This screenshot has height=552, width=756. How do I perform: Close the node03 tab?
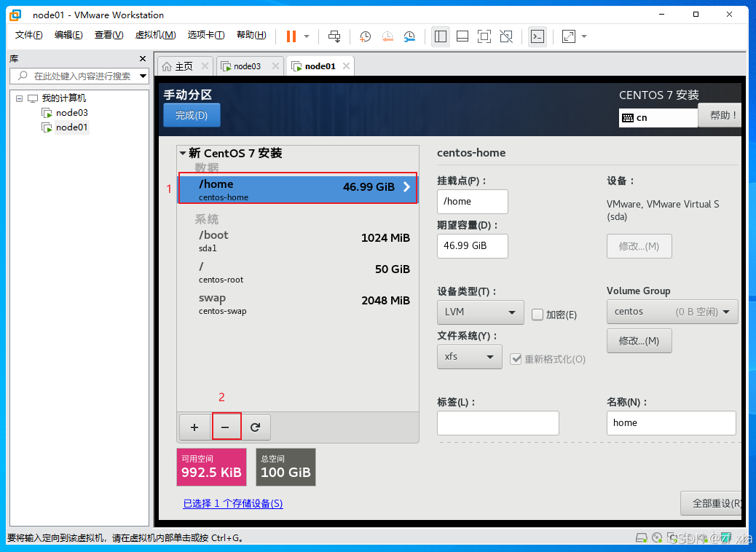tap(275, 66)
